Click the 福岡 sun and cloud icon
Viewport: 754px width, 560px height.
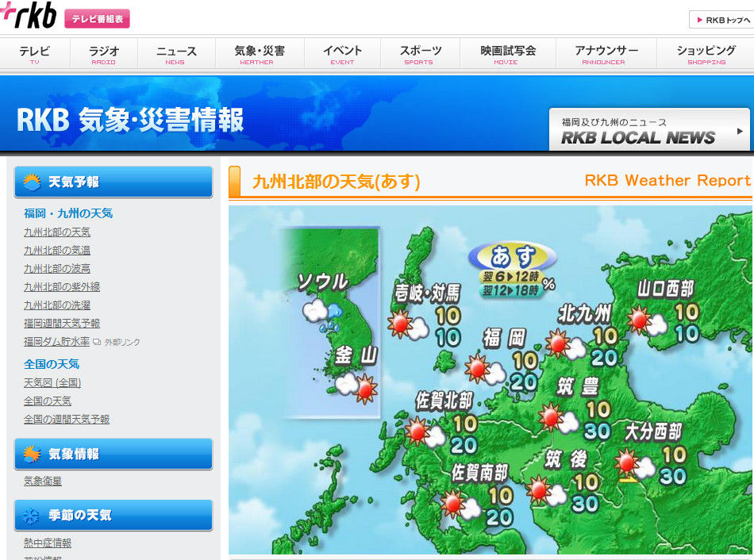[x=485, y=369]
